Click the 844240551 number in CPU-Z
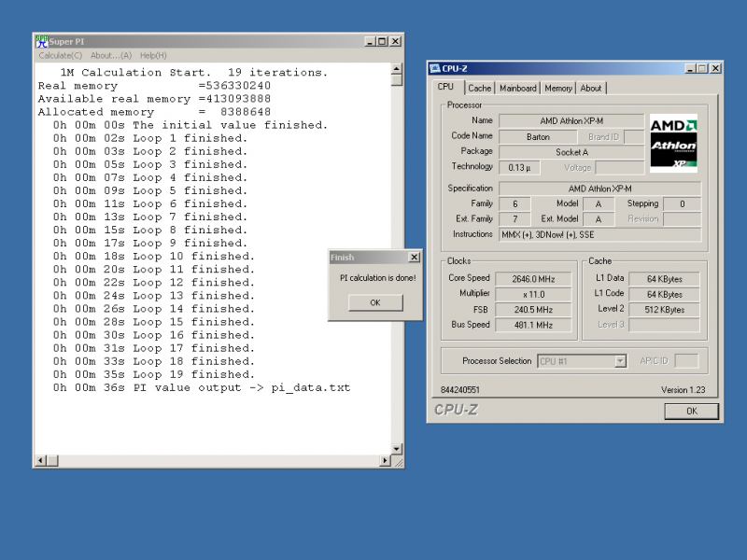 point(459,390)
